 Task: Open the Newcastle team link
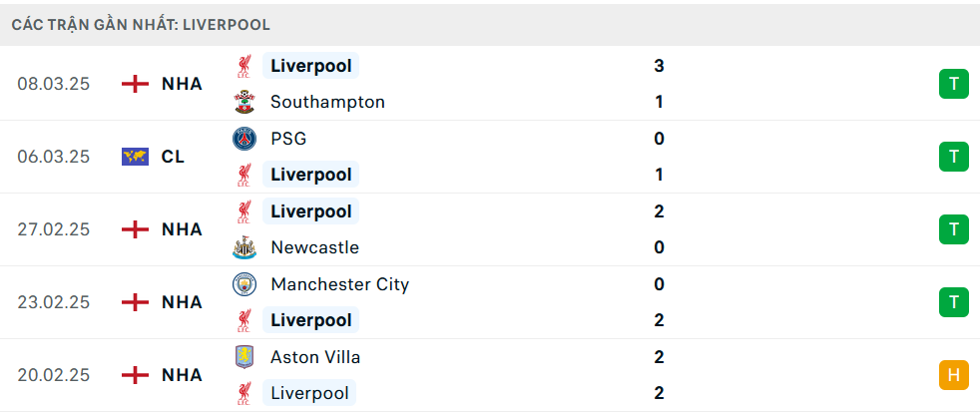tap(314, 247)
